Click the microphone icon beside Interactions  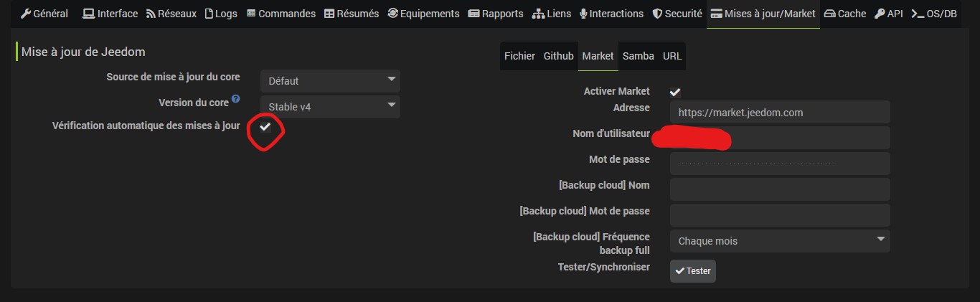click(x=583, y=14)
